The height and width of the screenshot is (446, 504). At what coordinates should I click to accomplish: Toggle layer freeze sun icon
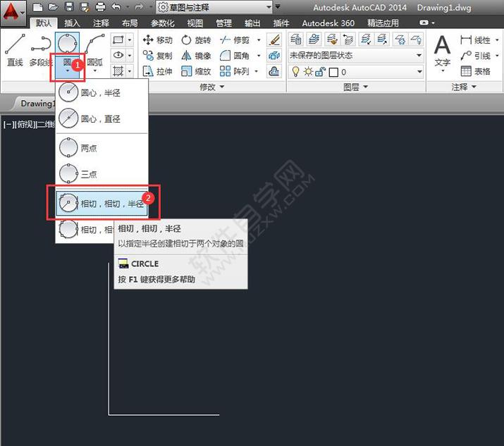308,72
